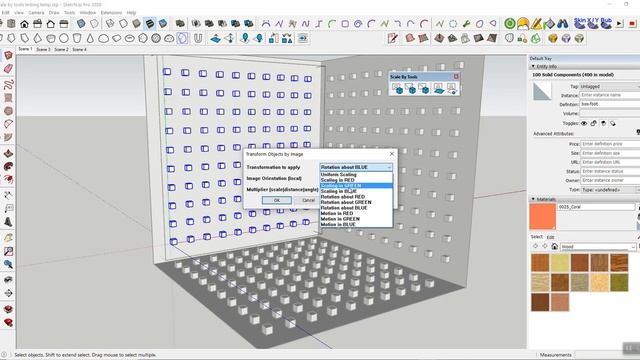The height and width of the screenshot is (360, 640).
Task: Click In Model home icon in Materials
Action: click(554, 247)
